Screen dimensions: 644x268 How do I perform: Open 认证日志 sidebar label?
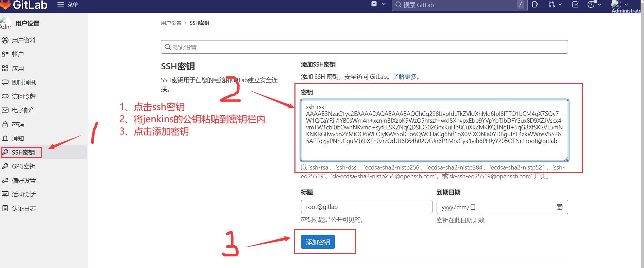(x=24, y=208)
